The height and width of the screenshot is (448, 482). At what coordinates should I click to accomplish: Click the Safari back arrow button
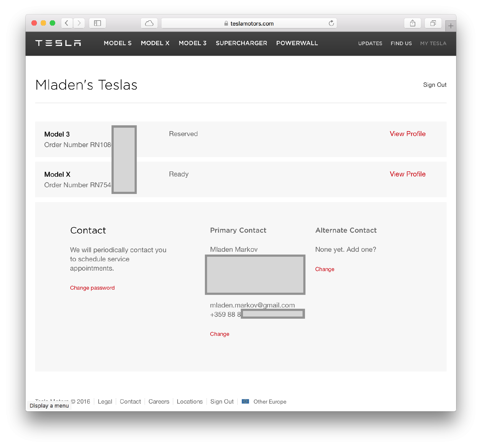pyautogui.click(x=67, y=23)
